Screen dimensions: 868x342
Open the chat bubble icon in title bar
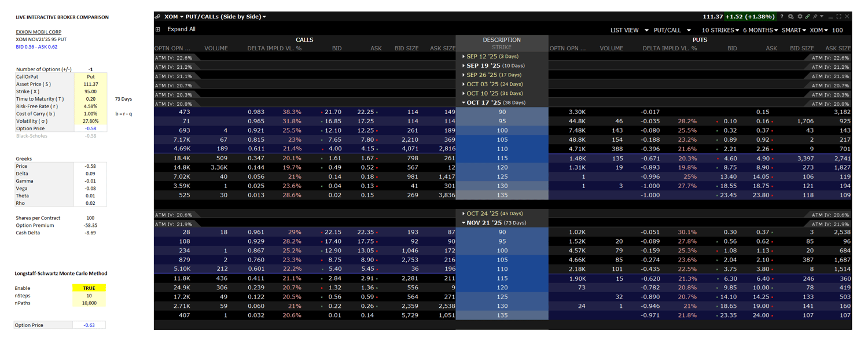[791, 17]
